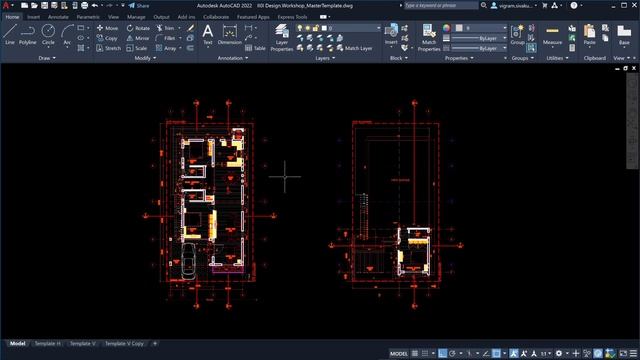Open Layer Properties manager
Screen dimensions: 640x360
pos(282,38)
